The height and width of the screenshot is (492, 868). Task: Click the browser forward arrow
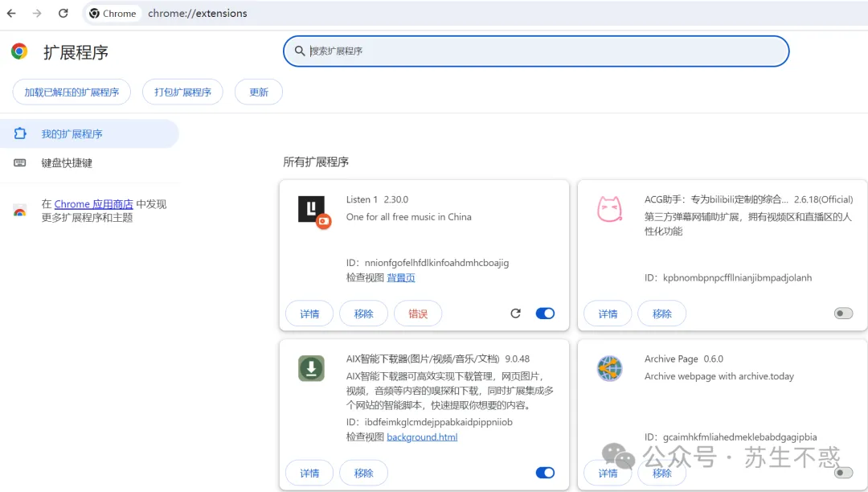tap(37, 14)
